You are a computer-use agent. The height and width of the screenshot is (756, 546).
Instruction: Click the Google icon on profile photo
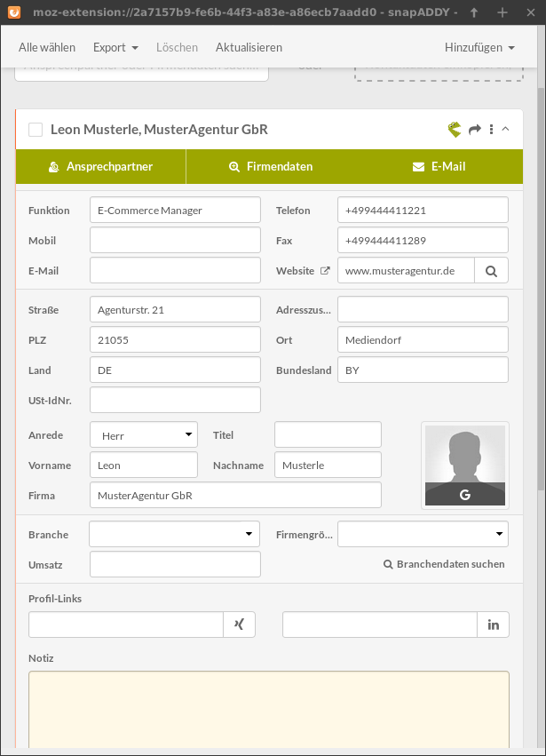[465, 495]
